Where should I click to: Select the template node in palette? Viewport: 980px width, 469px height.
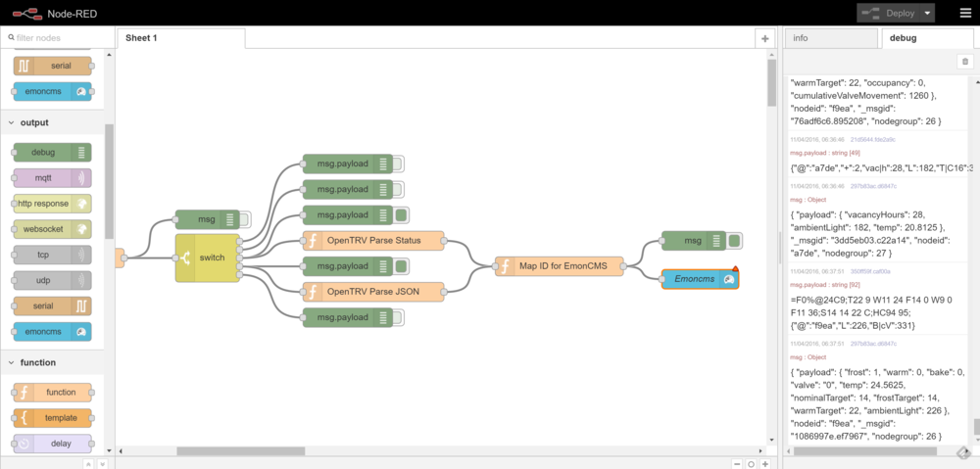tap(53, 418)
